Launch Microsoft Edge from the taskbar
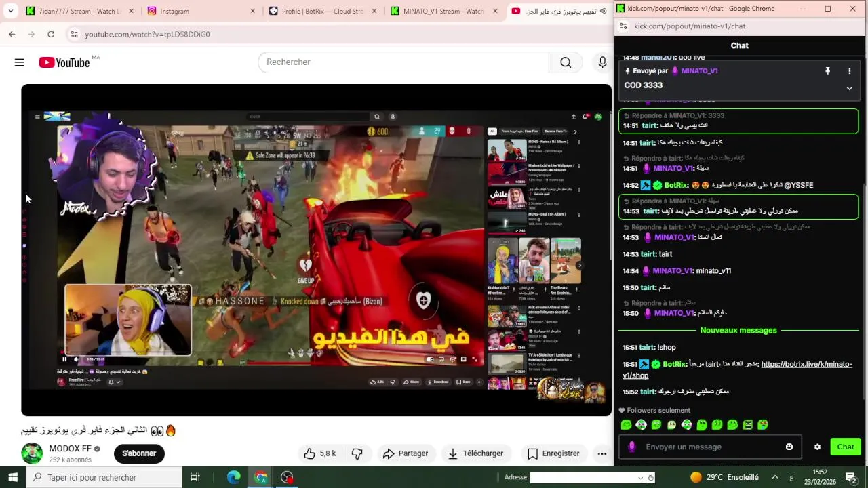Viewport: 868px width, 488px height. pyautogui.click(x=234, y=477)
